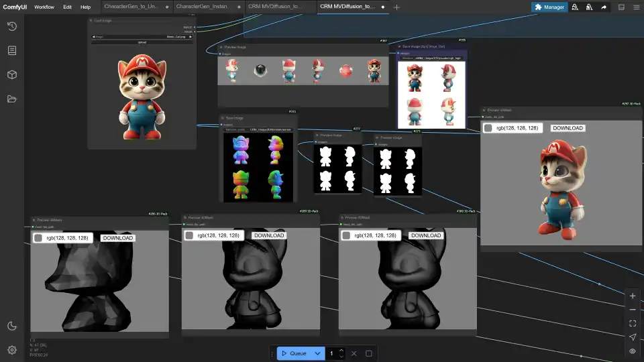
Task: Download the middle black mesh preview
Action: pos(269,235)
